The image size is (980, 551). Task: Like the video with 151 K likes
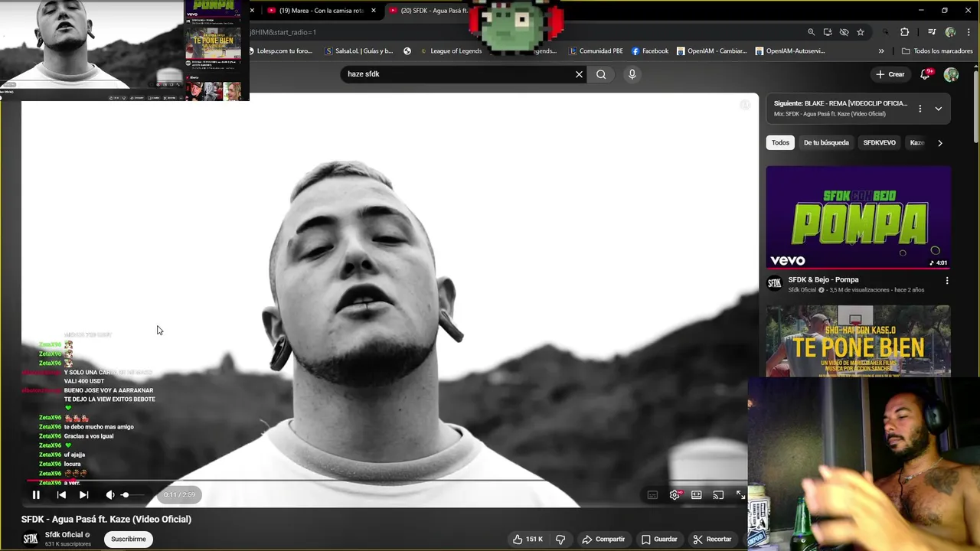pos(528,540)
